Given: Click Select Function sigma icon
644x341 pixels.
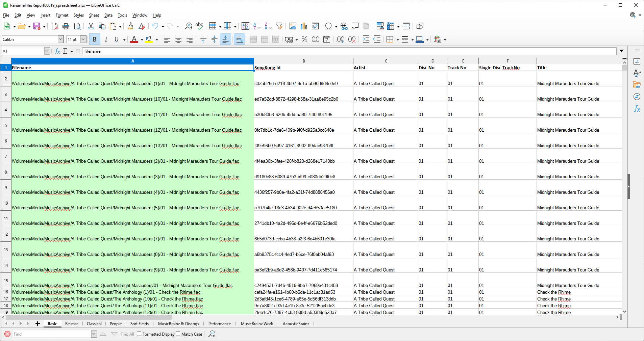Looking at the screenshot, I should [x=65, y=51].
